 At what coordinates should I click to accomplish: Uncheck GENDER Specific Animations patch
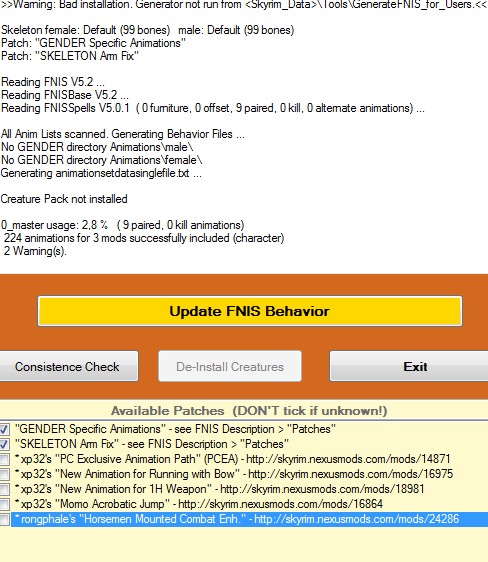(x=4, y=429)
